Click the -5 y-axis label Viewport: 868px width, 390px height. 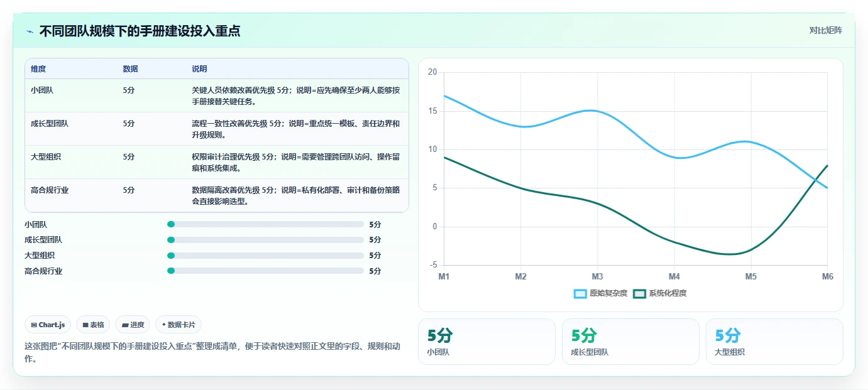coord(433,265)
